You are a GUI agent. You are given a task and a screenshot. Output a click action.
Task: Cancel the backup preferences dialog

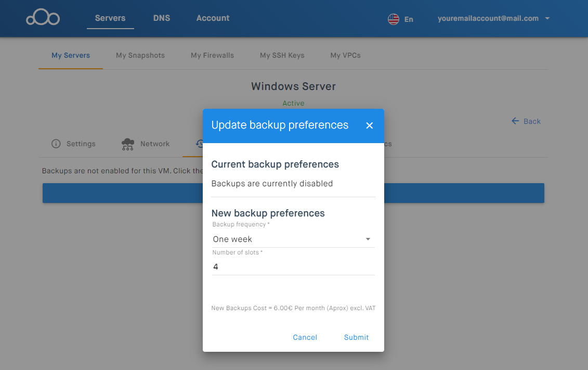coord(305,337)
